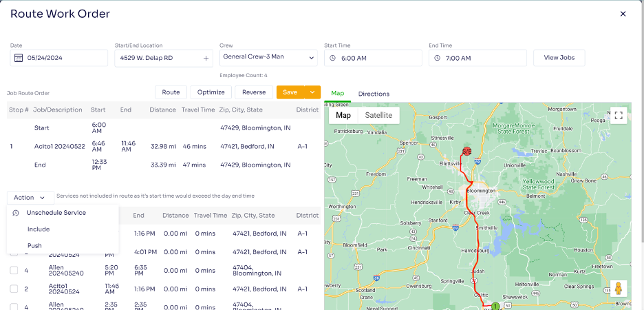Click the clock icon in End Time field
This screenshot has width=644, height=310.
click(x=438, y=59)
